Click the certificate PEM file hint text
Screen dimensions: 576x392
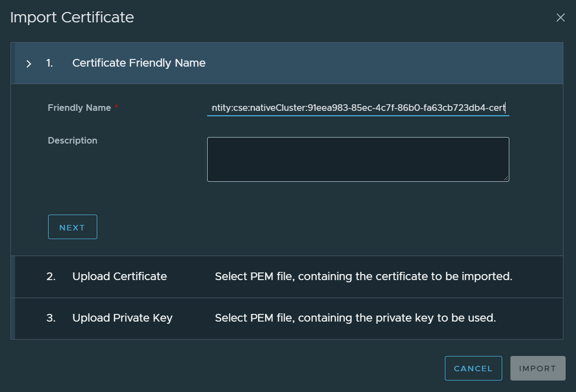tap(363, 276)
